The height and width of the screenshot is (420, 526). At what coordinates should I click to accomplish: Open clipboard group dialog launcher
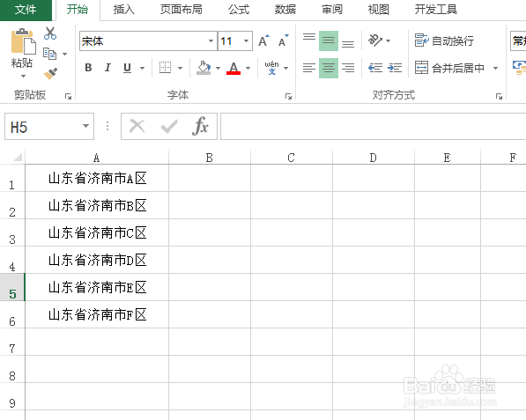68,97
